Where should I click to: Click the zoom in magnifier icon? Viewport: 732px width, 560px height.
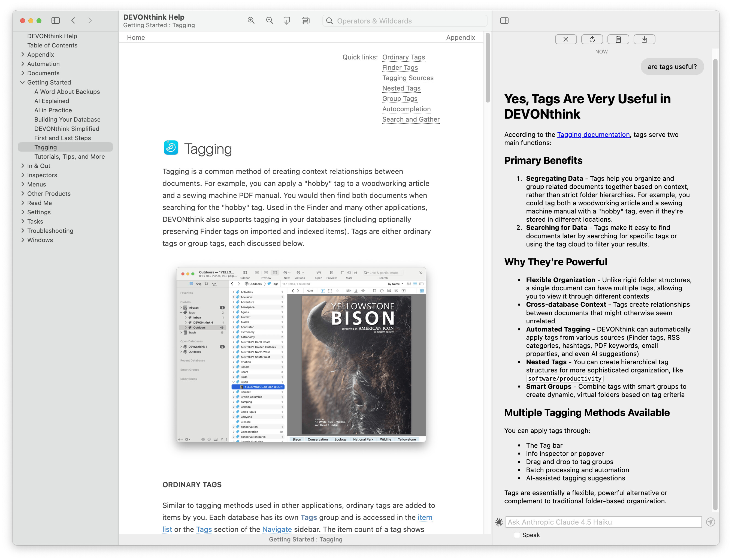(x=251, y=21)
